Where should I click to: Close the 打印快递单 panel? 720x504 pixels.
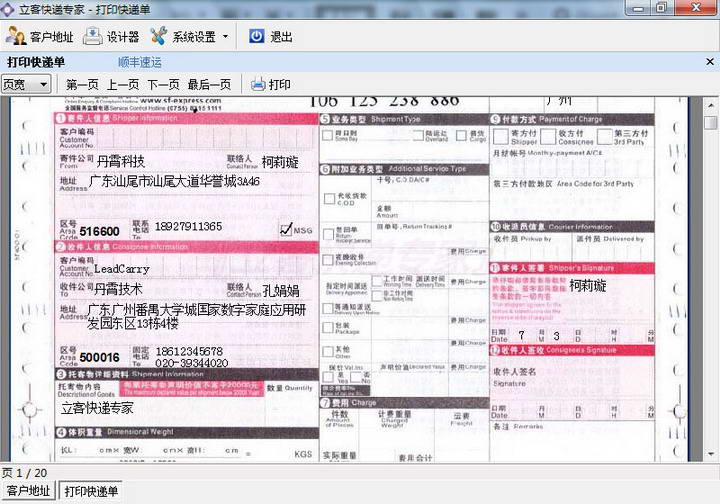(x=710, y=62)
